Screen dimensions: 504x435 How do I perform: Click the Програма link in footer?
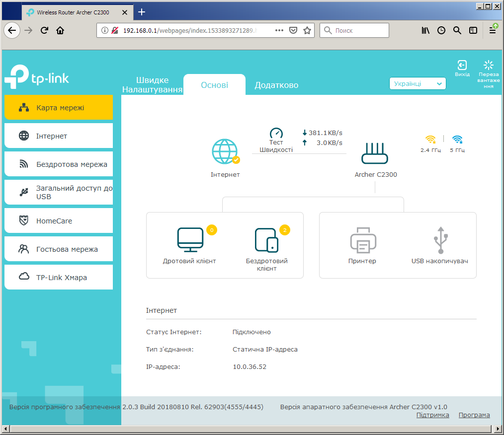[474, 415]
